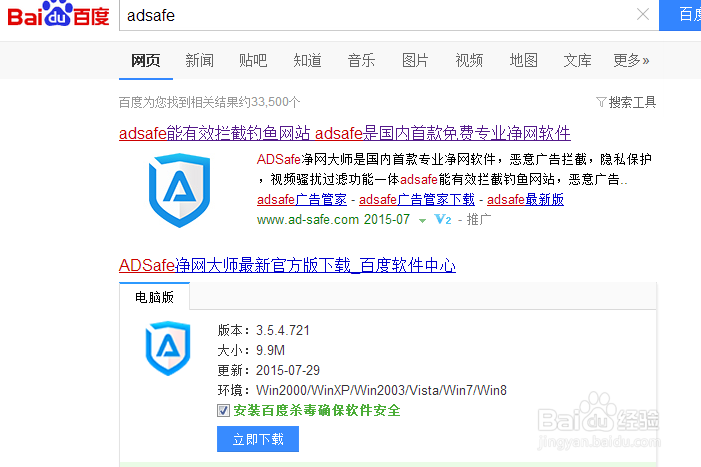Clear the search box with the X

pos(642,14)
